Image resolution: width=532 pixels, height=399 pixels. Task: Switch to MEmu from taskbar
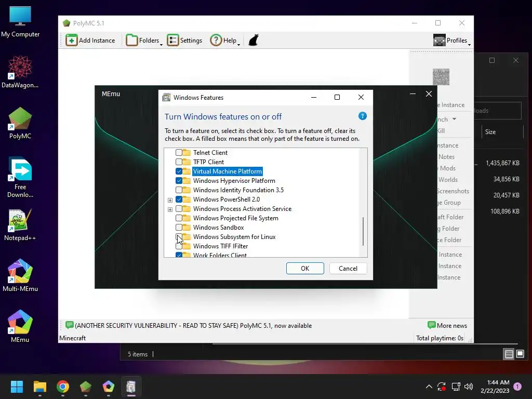pyautogui.click(x=109, y=387)
